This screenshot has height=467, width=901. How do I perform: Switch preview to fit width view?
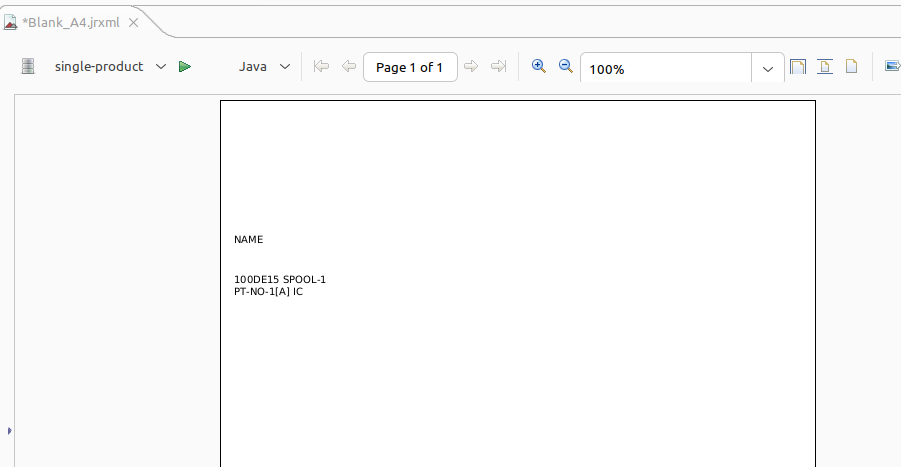825,67
